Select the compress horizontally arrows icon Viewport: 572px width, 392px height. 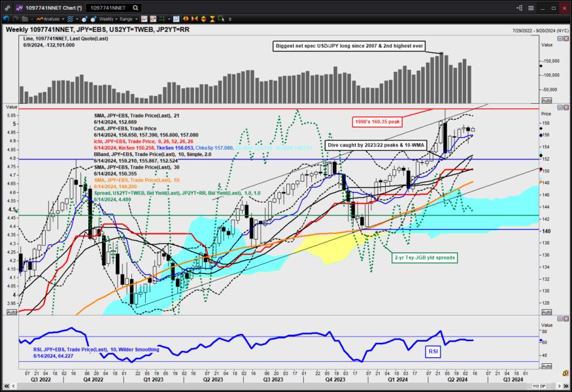coord(194,19)
